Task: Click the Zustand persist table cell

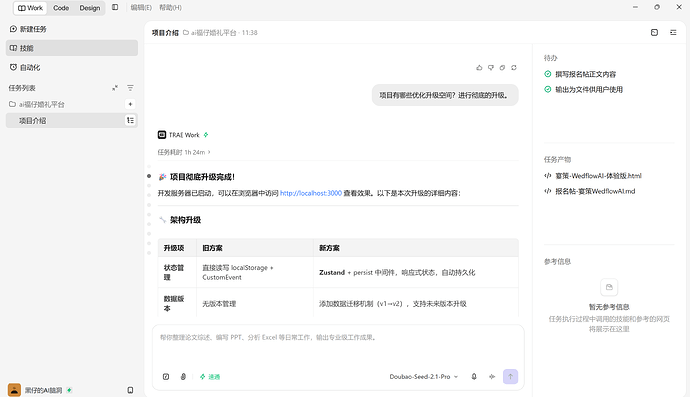Action: tap(416, 272)
